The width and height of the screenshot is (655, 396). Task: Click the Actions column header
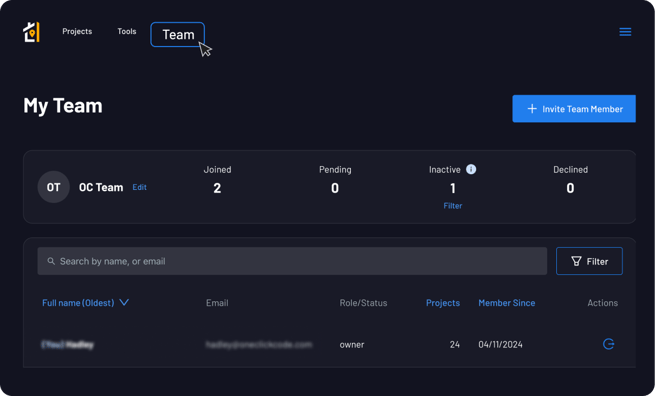602,303
